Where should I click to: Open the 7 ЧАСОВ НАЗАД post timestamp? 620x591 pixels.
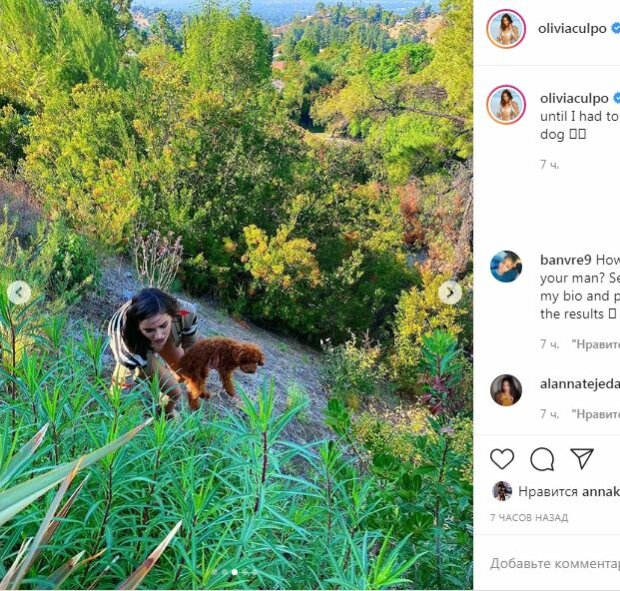point(529,517)
